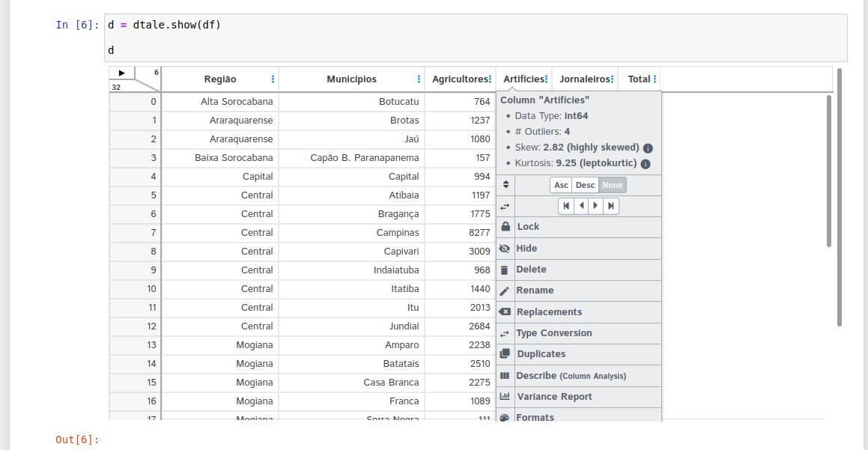The image size is (868, 450).
Task: Click the Variance Report chart icon
Action: pos(505,396)
